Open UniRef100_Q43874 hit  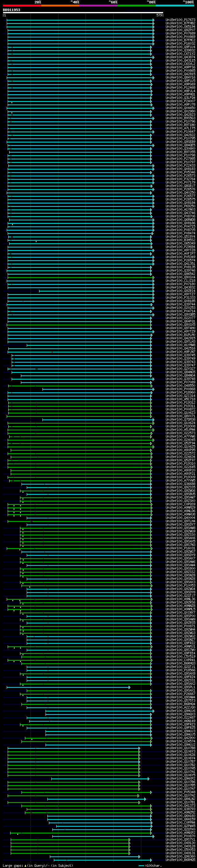(x=180, y=57)
